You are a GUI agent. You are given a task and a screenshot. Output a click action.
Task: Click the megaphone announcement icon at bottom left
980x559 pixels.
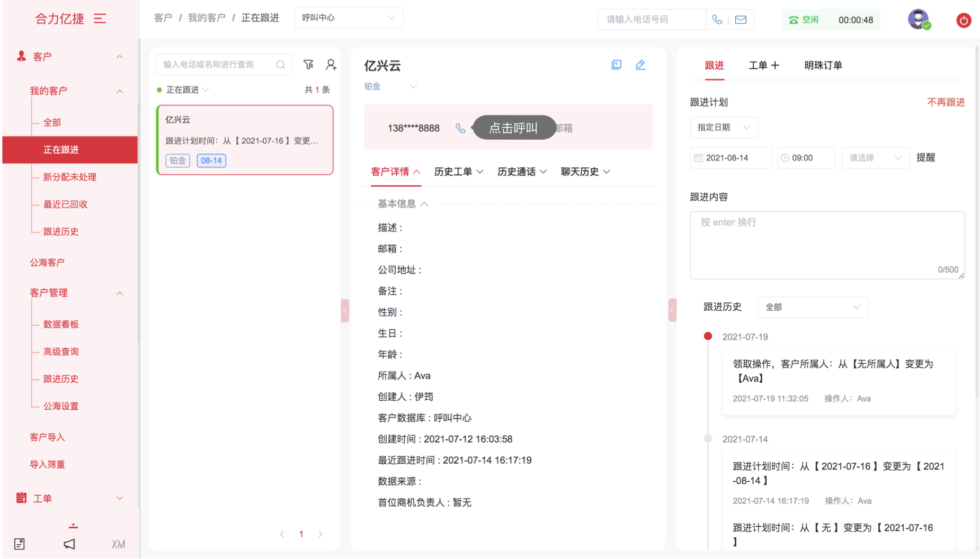[69, 544]
